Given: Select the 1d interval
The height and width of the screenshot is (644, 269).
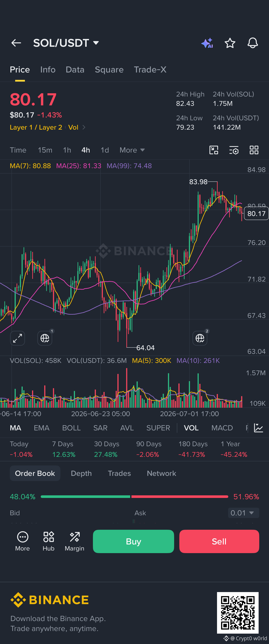Looking at the screenshot, I should click(105, 150).
